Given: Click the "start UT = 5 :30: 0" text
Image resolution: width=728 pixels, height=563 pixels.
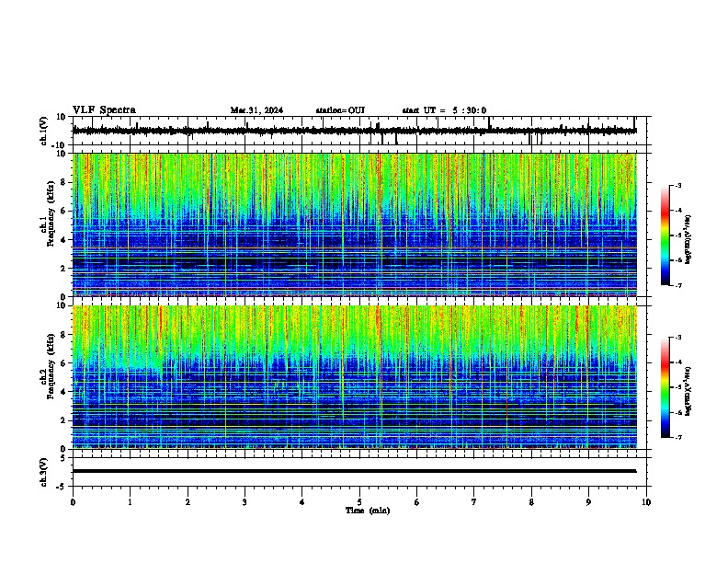Looking at the screenshot, I should click(444, 110).
